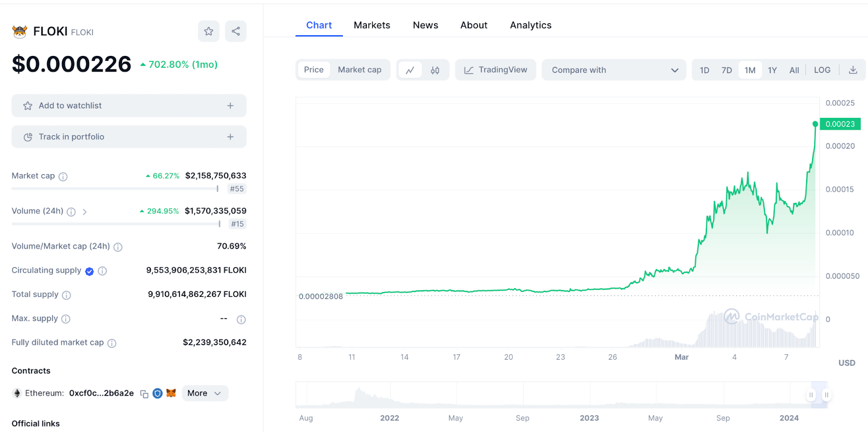Switch chart to Price
The width and height of the screenshot is (868, 433).
[x=314, y=70]
